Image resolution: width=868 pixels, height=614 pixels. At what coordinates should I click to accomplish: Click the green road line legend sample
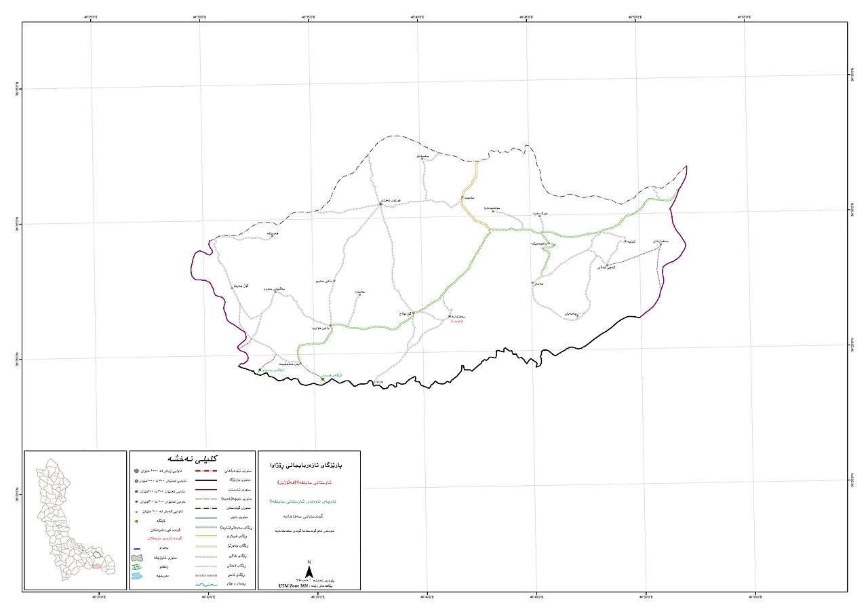[x=205, y=545]
